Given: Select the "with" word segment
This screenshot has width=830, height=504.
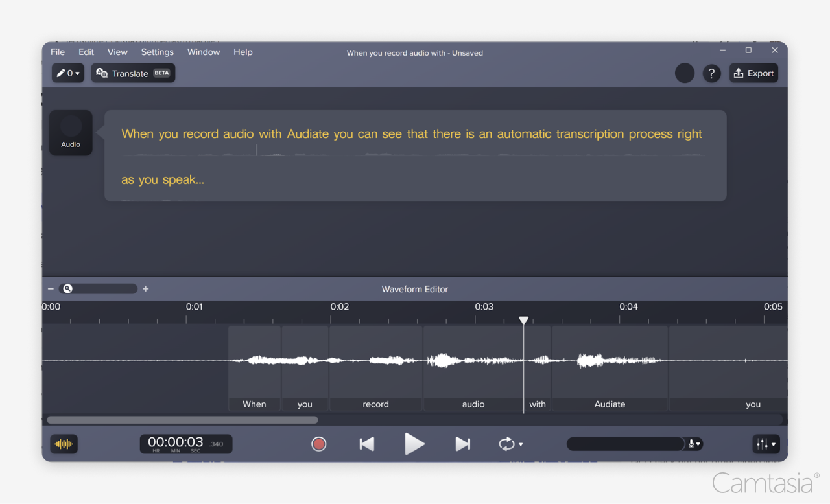Looking at the screenshot, I should tap(538, 368).
